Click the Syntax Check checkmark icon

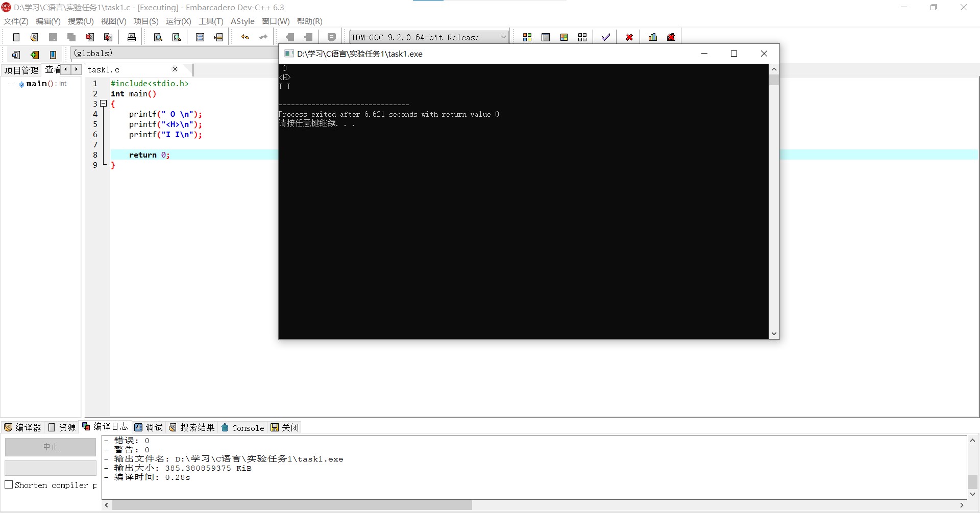(606, 37)
